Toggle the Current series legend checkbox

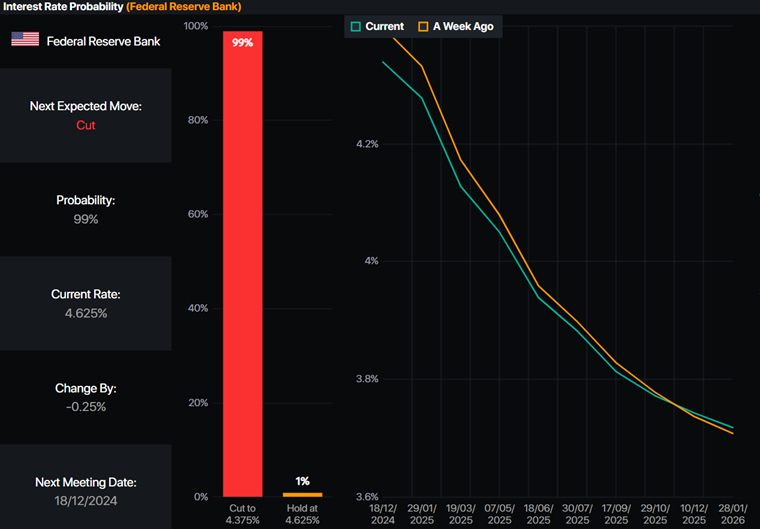tap(355, 26)
